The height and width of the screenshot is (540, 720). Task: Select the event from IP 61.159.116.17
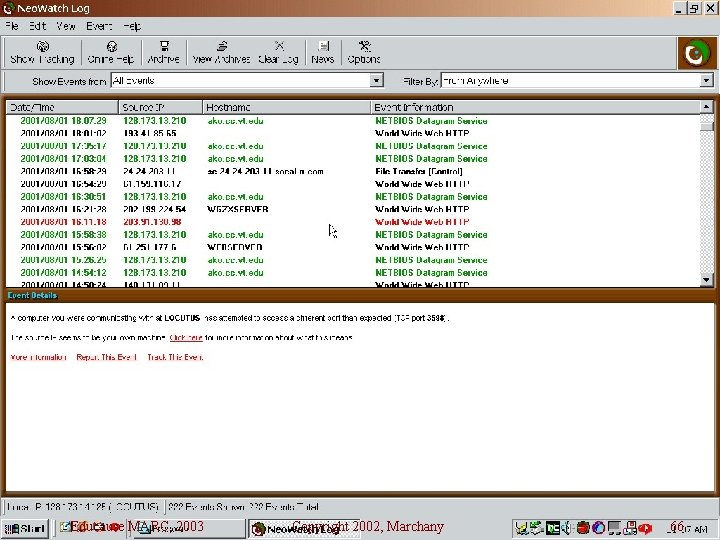tap(353, 184)
